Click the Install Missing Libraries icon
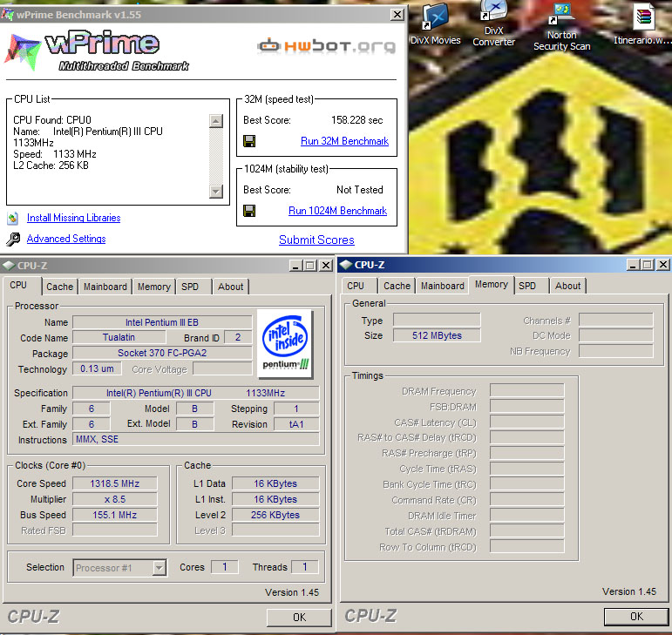672x635 pixels. [12, 219]
